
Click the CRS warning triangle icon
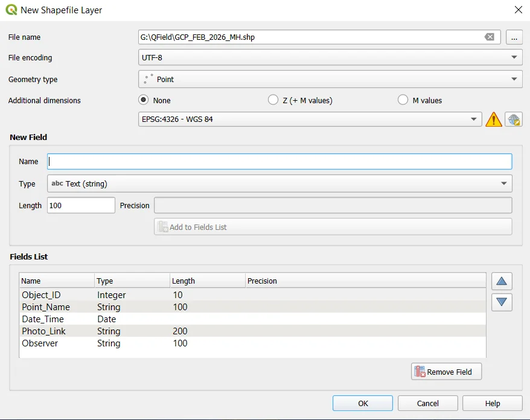tap(494, 119)
